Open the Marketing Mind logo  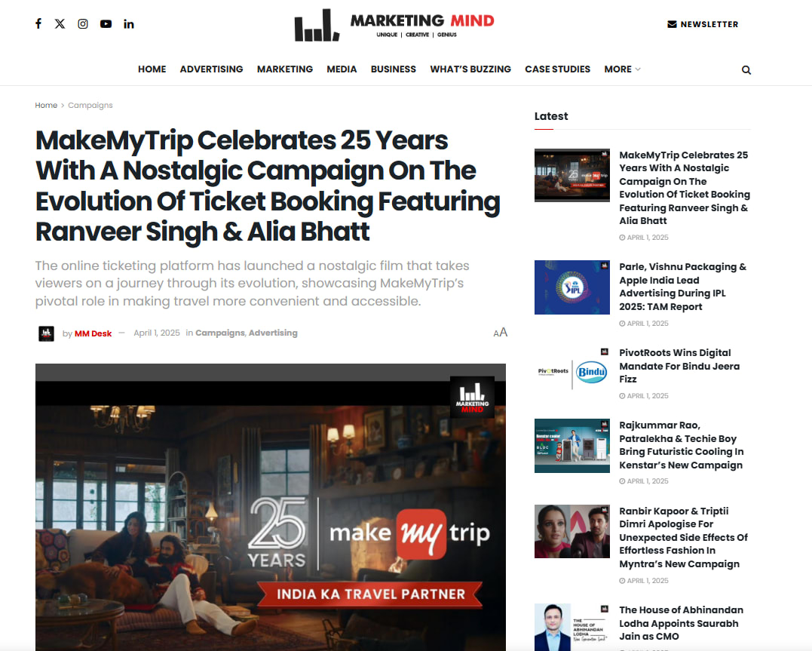[x=394, y=24]
